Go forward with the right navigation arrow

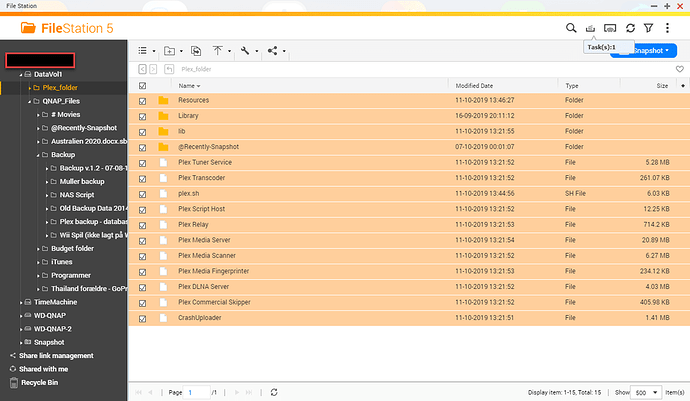point(153,69)
